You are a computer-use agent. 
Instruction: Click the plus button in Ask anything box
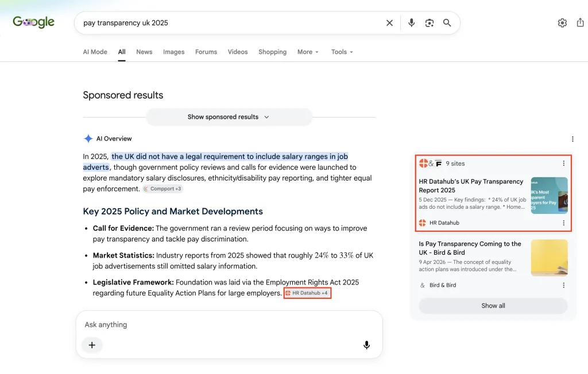click(92, 345)
